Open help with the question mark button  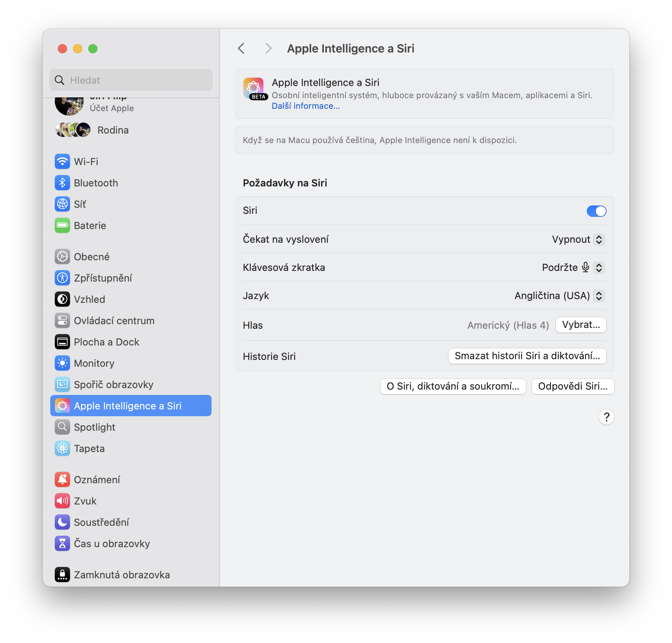pyautogui.click(x=607, y=417)
